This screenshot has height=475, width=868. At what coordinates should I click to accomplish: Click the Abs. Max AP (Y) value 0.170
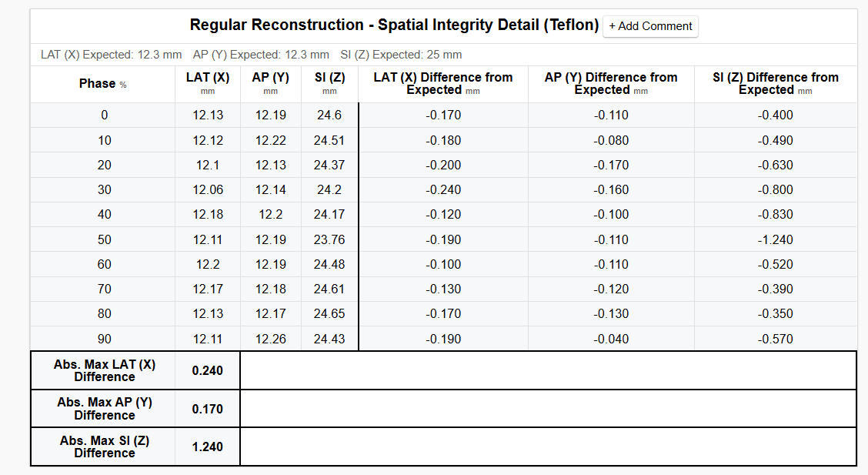coord(208,409)
